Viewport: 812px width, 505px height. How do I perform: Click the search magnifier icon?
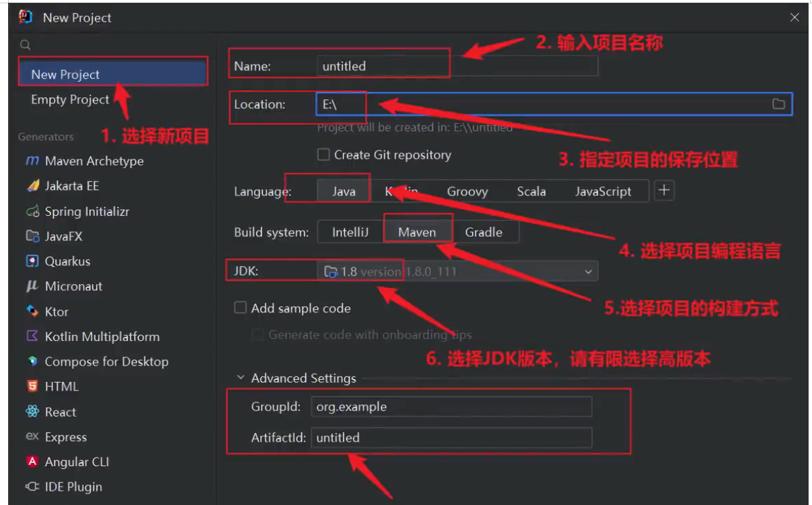[25, 45]
